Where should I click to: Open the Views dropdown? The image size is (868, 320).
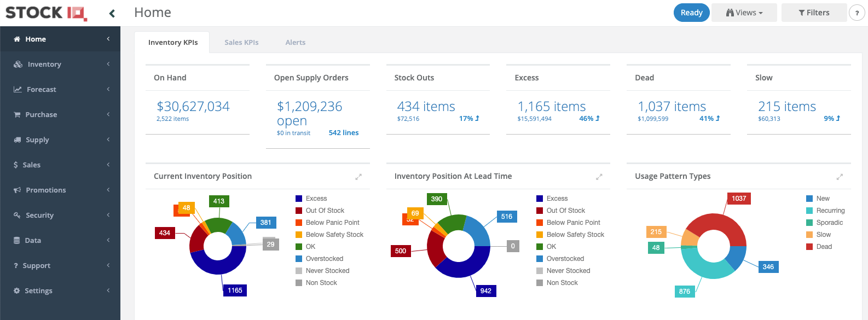pos(744,13)
